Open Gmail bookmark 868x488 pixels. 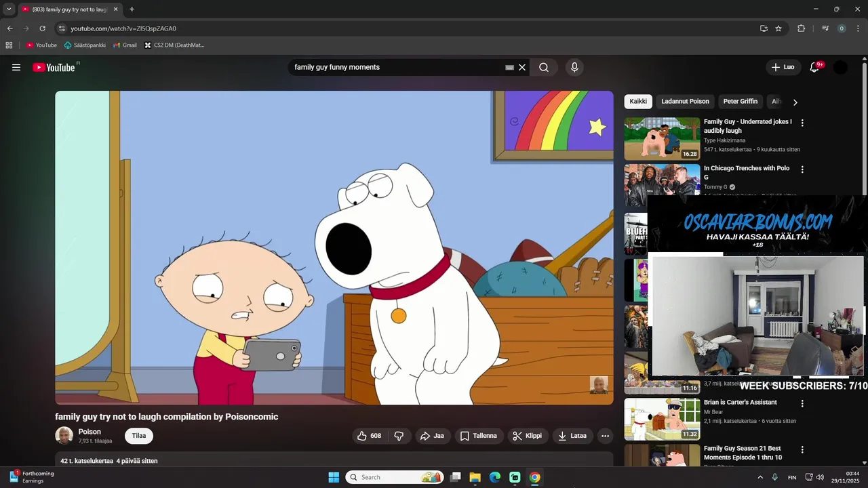coord(125,45)
